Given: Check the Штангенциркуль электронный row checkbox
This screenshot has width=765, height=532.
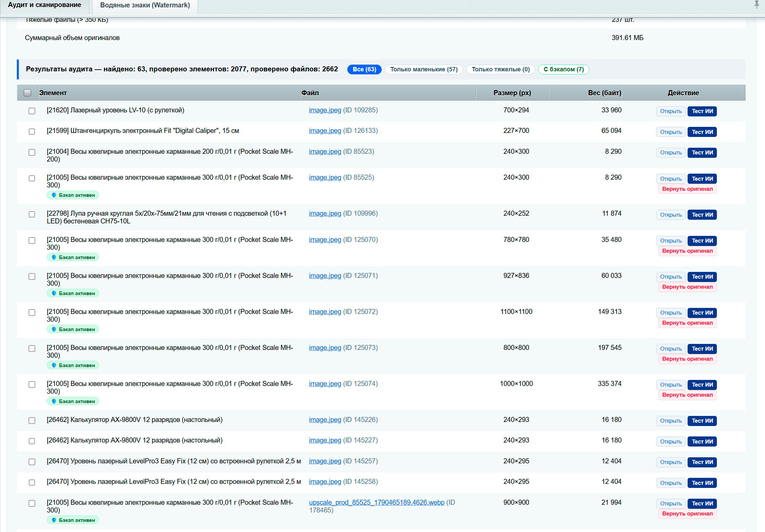Looking at the screenshot, I should [32, 131].
